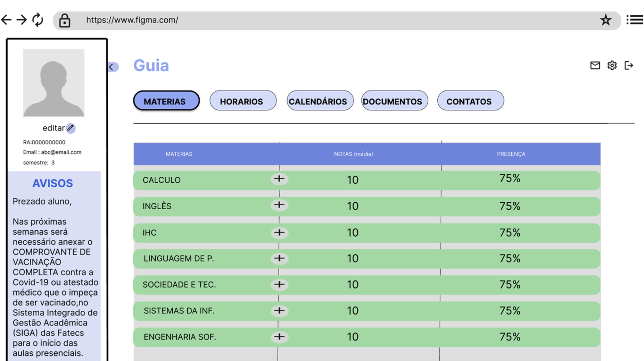The width and height of the screenshot is (644, 361).
Task: Click the grade 10 in SISTEMAS DA INF. row
Action: point(353,311)
